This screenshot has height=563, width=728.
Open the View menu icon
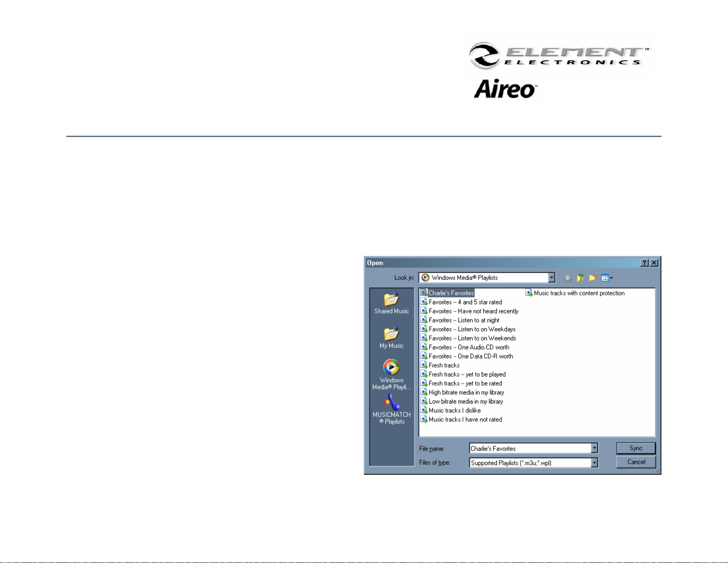[x=607, y=278]
